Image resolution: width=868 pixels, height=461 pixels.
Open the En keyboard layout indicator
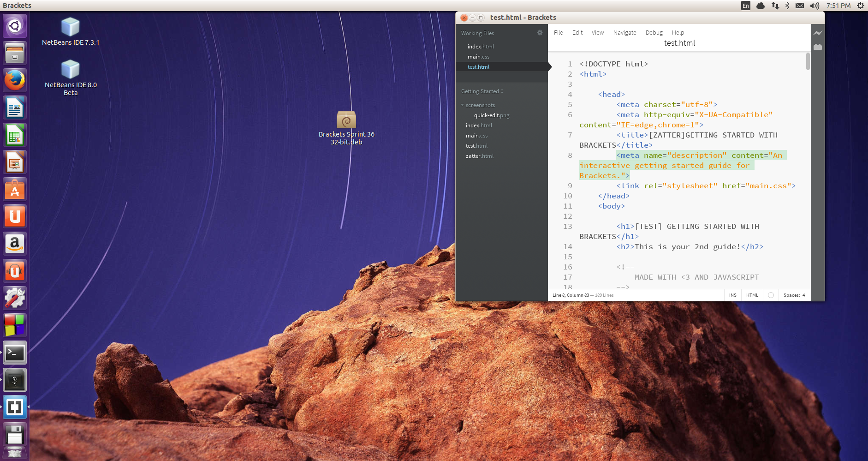click(746, 6)
